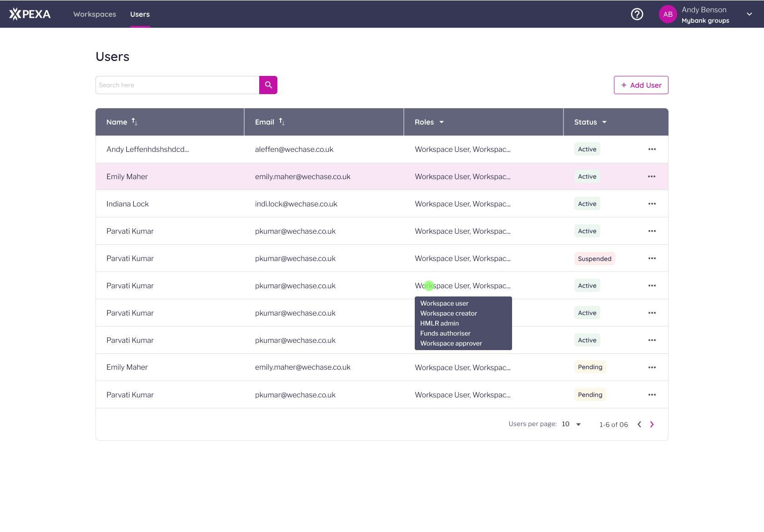This screenshot has height=532, width=764.
Task: Click the Add User button
Action: coord(641,85)
